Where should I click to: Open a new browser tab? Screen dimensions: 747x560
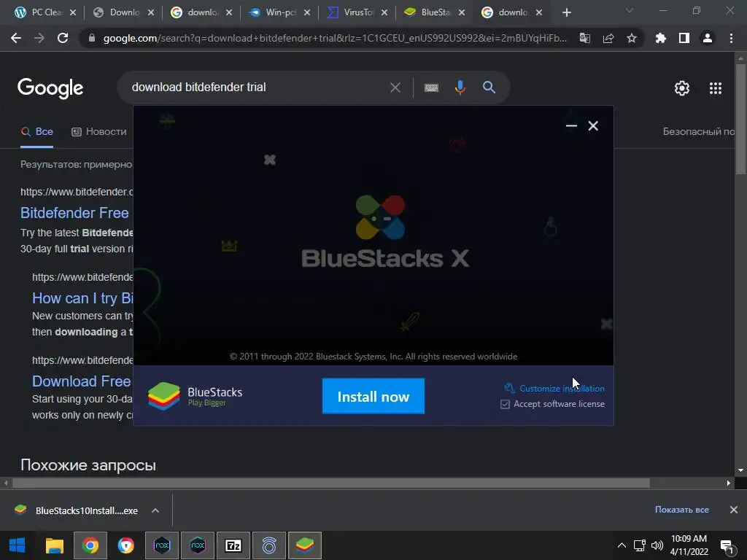[566, 13]
